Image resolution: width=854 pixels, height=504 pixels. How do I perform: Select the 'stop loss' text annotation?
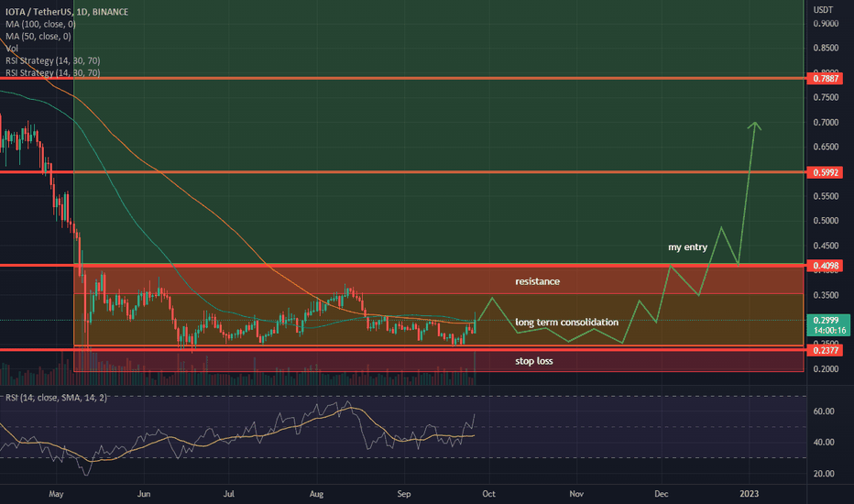point(533,361)
